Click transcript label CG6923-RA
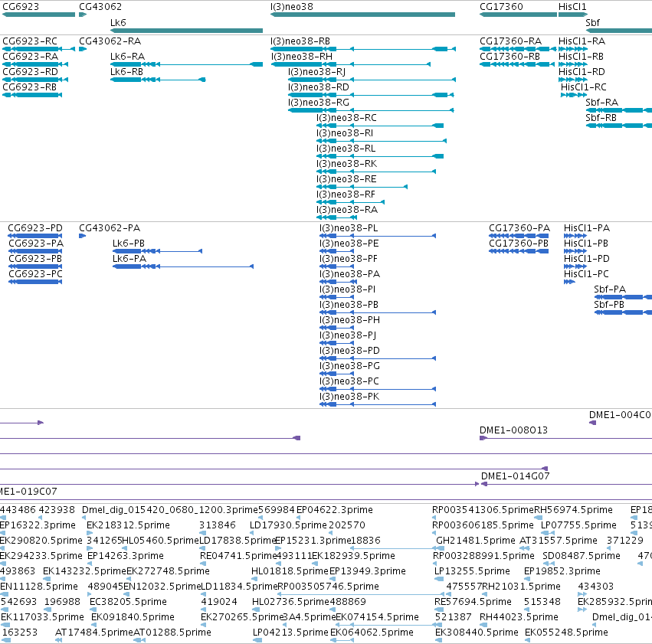 click(x=31, y=57)
